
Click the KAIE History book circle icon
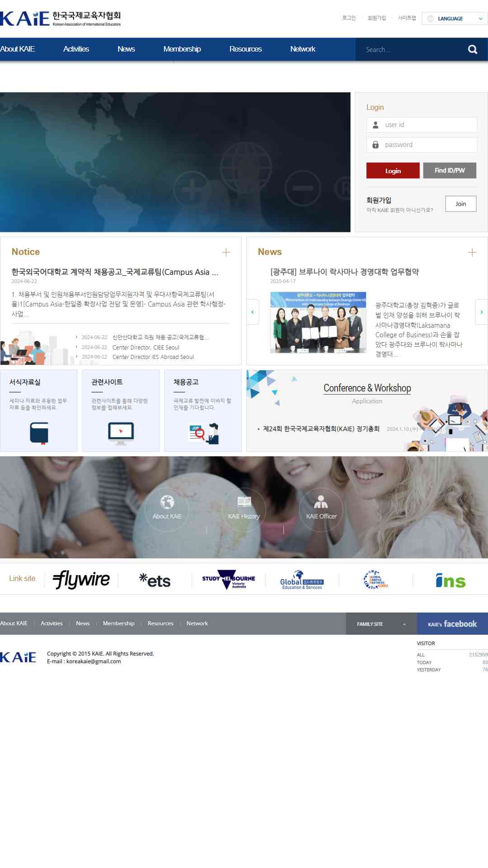244,509
